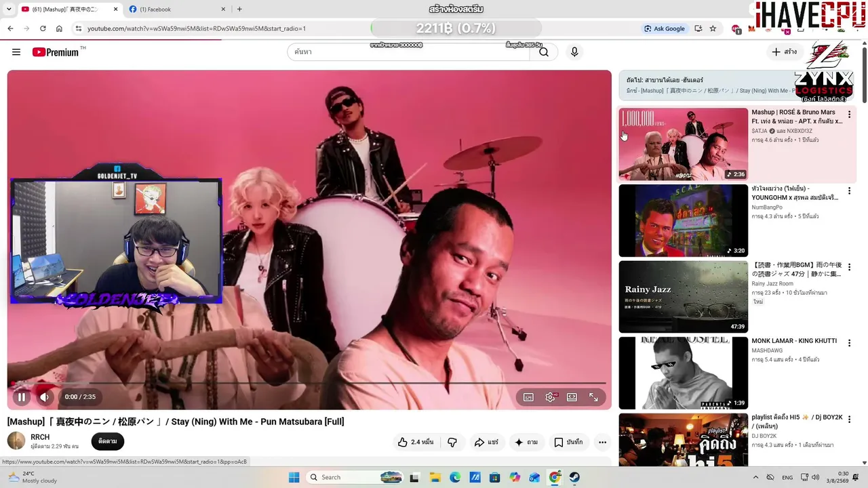Click the ถาม (Ask) button

pyautogui.click(x=526, y=442)
